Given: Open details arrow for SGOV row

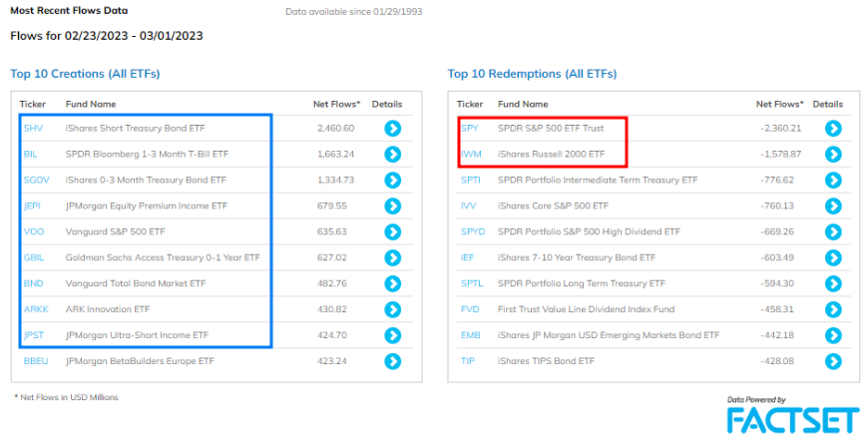Looking at the screenshot, I should tap(392, 180).
